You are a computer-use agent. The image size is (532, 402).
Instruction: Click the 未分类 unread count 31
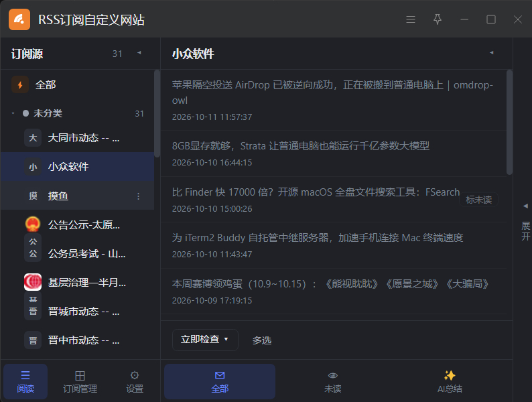[139, 114]
